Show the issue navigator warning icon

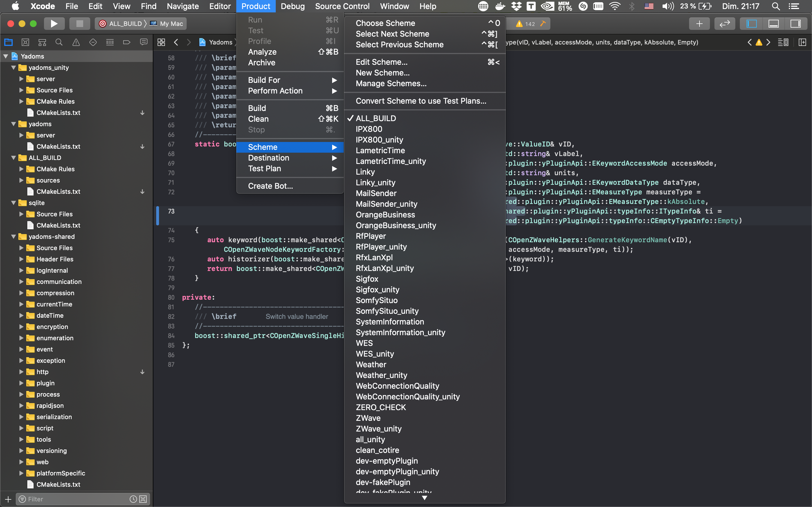pyautogui.click(x=76, y=42)
